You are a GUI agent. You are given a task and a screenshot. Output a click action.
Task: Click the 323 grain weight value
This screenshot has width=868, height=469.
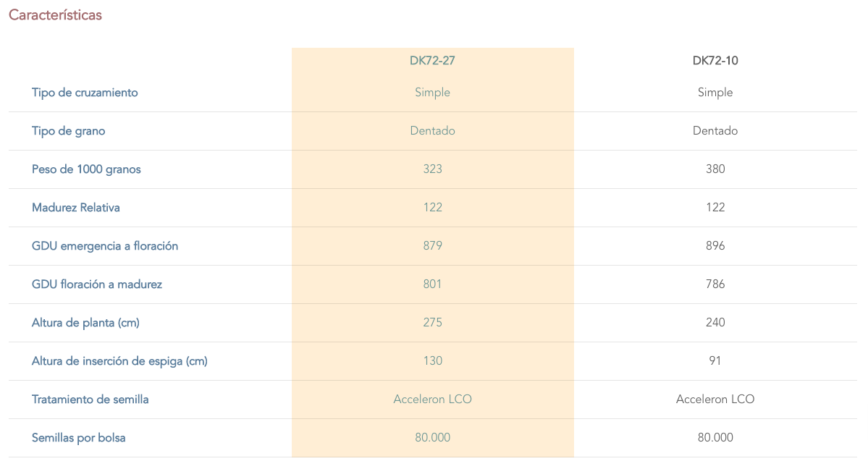click(432, 169)
